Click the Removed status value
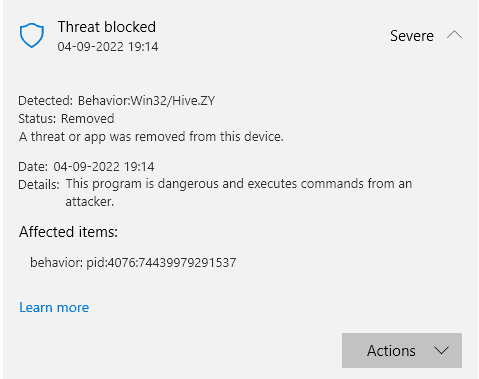Image resolution: width=479 pixels, height=379 pixels. pyautogui.click(x=88, y=119)
